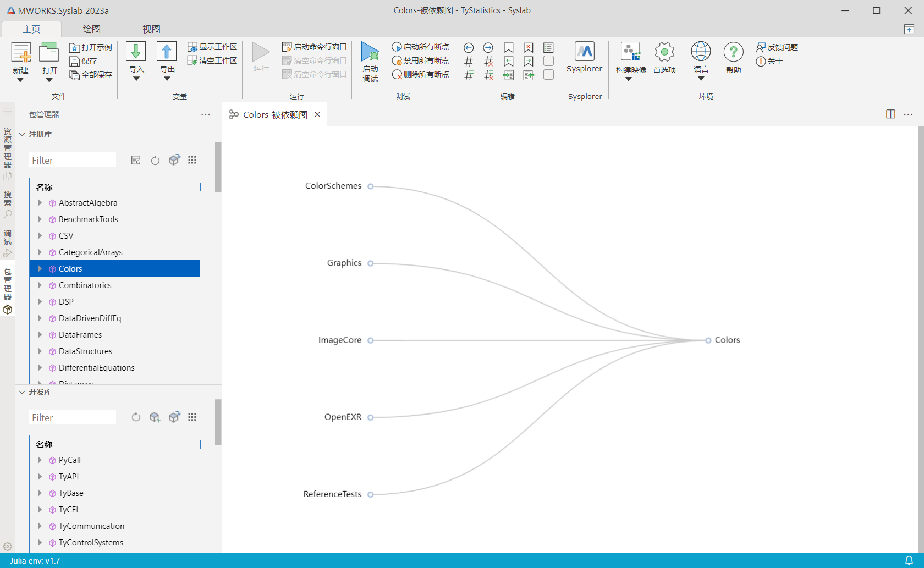This screenshot has height=568, width=924.
Task: Click the Sysplorer icon in ribbon
Action: point(584,53)
